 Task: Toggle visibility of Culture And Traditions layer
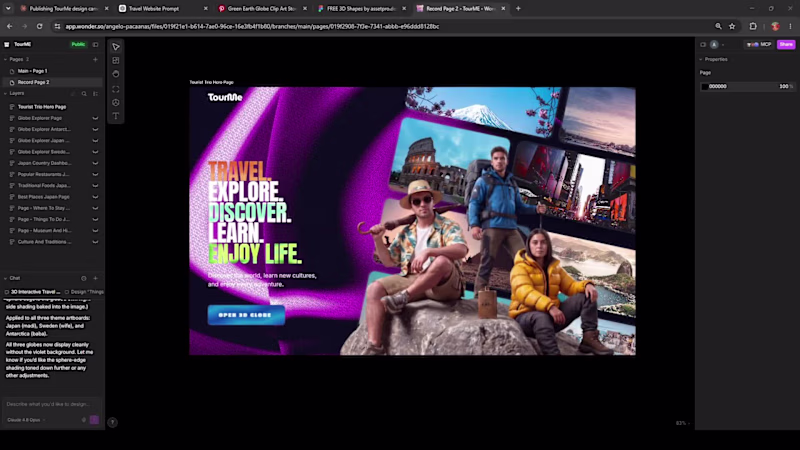95,242
